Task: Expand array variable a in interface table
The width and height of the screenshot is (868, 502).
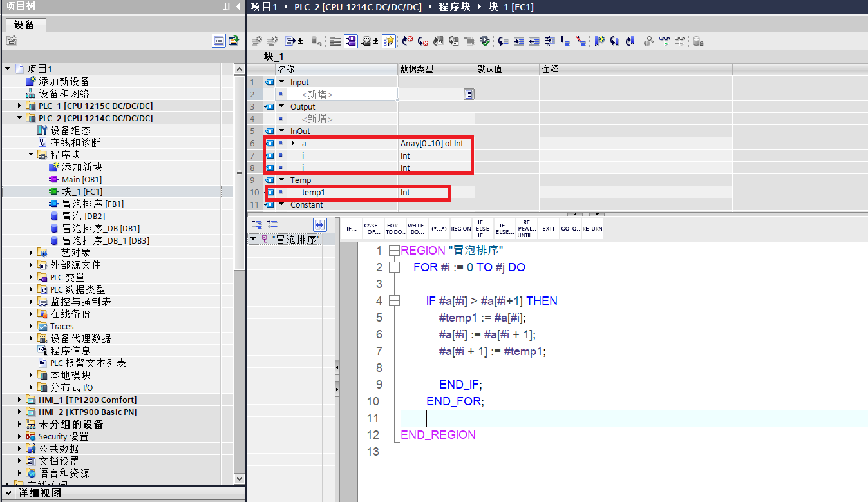Action: tap(293, 143)
